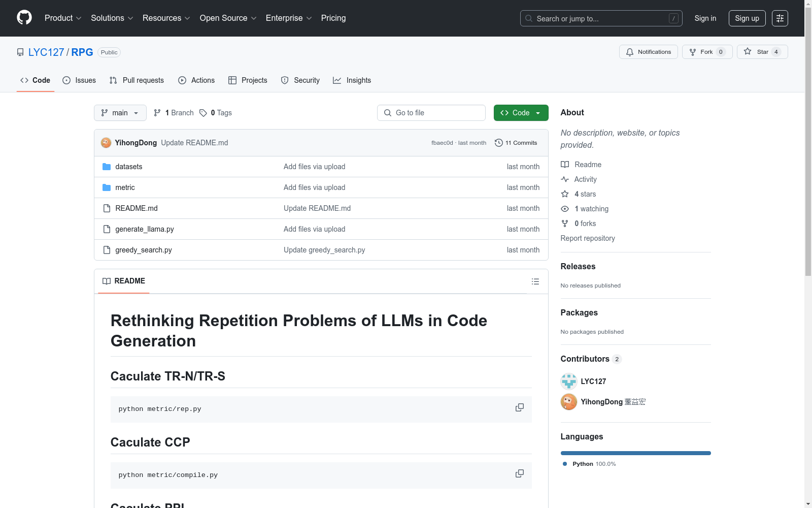The image size is (812, 508).
Task: Expand the Open Source menu
Action: pos(228,18)
